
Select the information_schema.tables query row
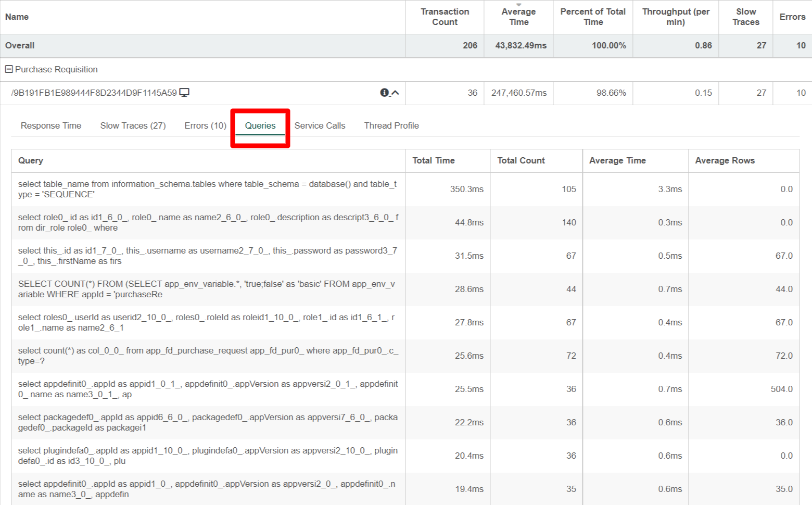[207, 190]
